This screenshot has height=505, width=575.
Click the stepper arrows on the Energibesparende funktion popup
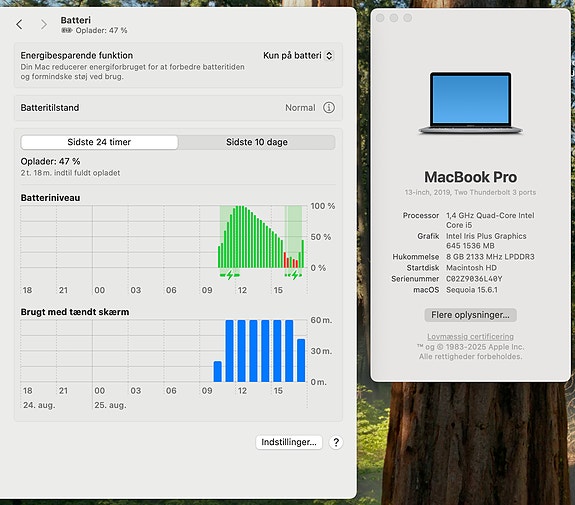pyautogui.click(x=329, y=55)
